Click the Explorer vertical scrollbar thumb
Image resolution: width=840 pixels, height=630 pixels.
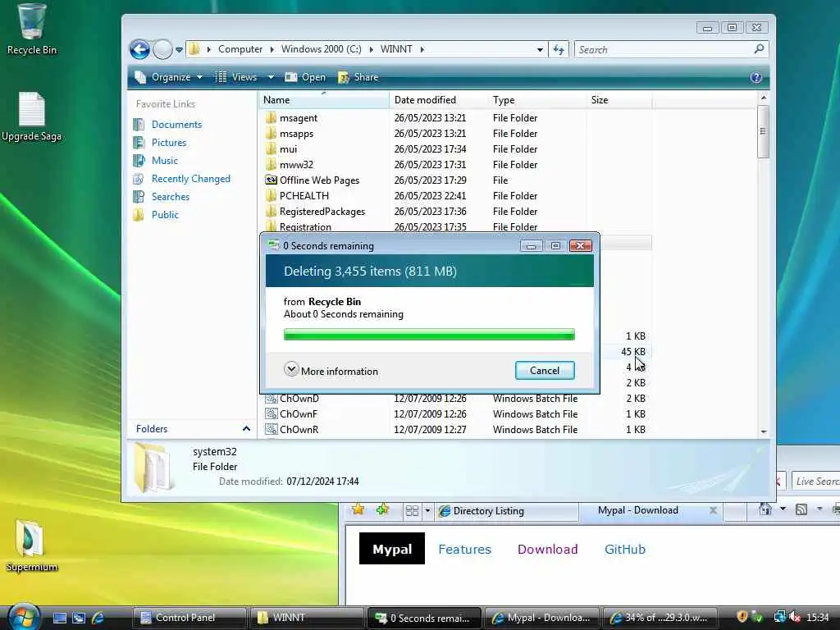(764, 132)
